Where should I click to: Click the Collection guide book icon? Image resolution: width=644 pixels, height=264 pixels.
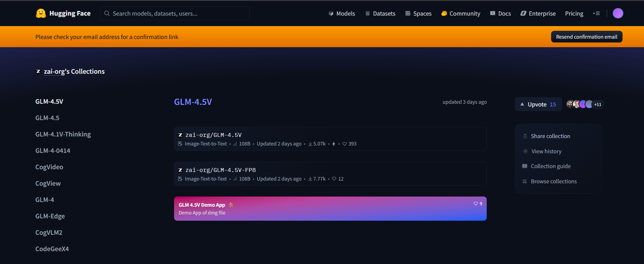click(x=525, y=166)
